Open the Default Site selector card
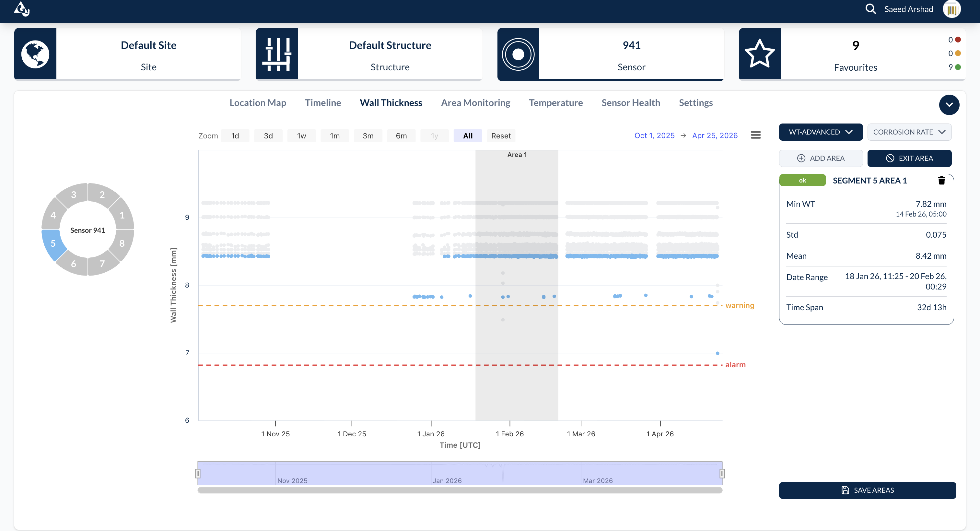Image resolution: width=980 pixels, height=531 pixels. (x=127, y=54)
